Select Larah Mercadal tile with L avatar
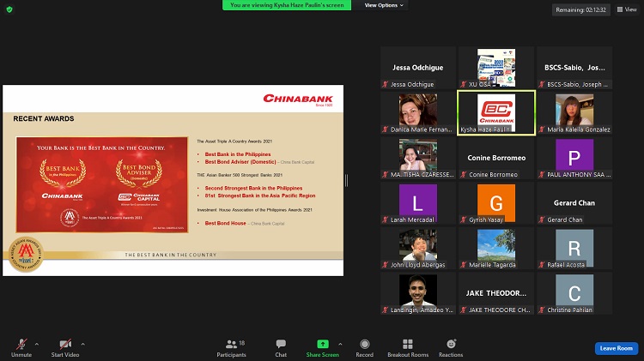This screenshot has width=644, height=361. (x=417, y=203)
